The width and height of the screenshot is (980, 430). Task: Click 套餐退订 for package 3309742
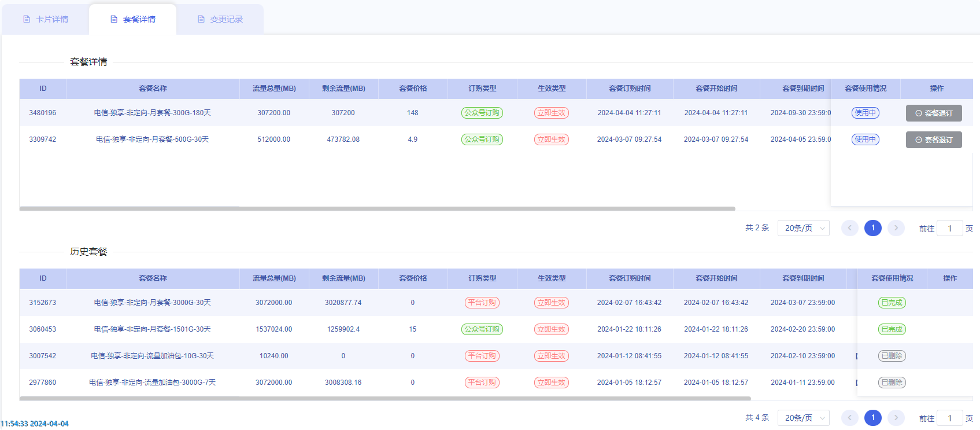(933, 140)
